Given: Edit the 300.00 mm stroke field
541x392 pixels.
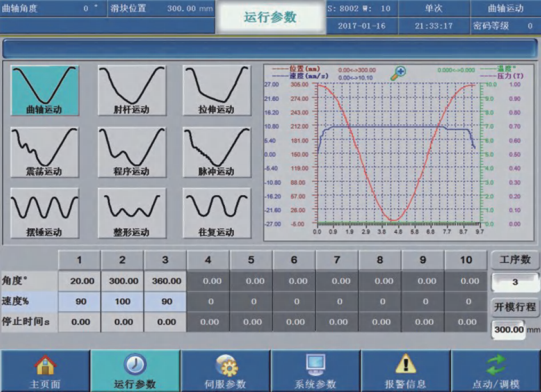Looking at the screenshot, I should (508, 329).
